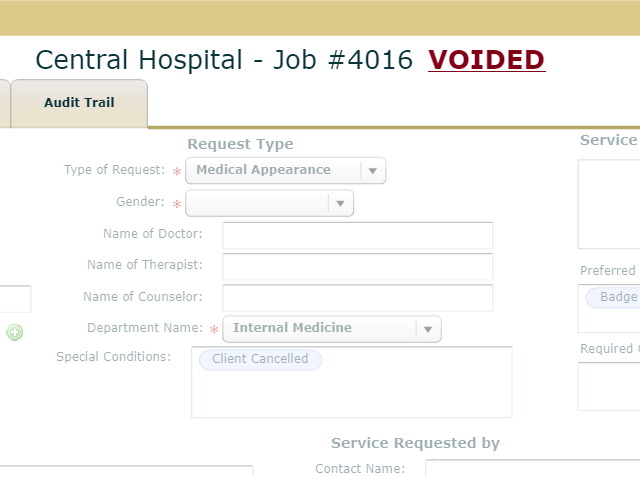Click the empty Gender combo box
The height and width of the screenshot is (477, 640).
(269, 203)
